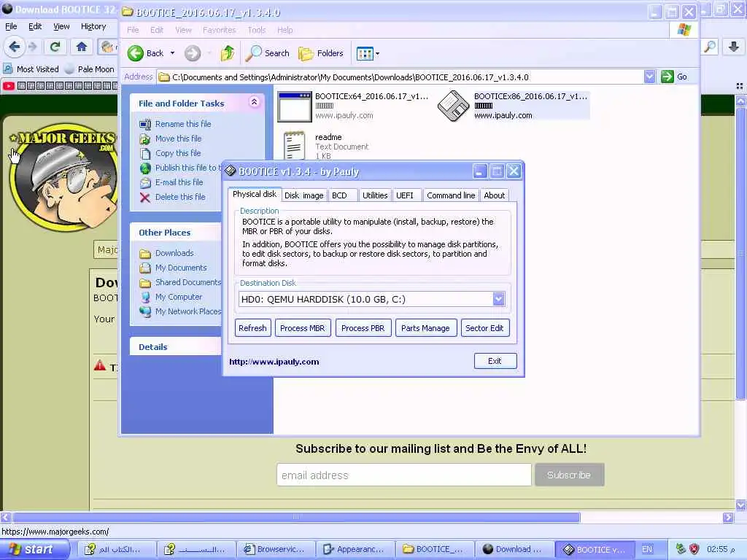Click Copy this file

(178, 153)
